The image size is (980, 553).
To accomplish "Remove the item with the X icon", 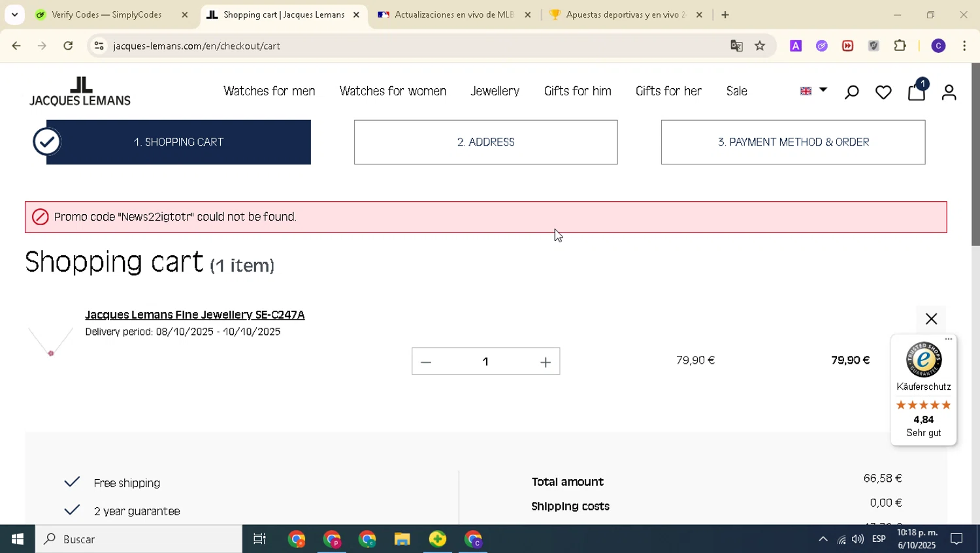I will 931,319.
